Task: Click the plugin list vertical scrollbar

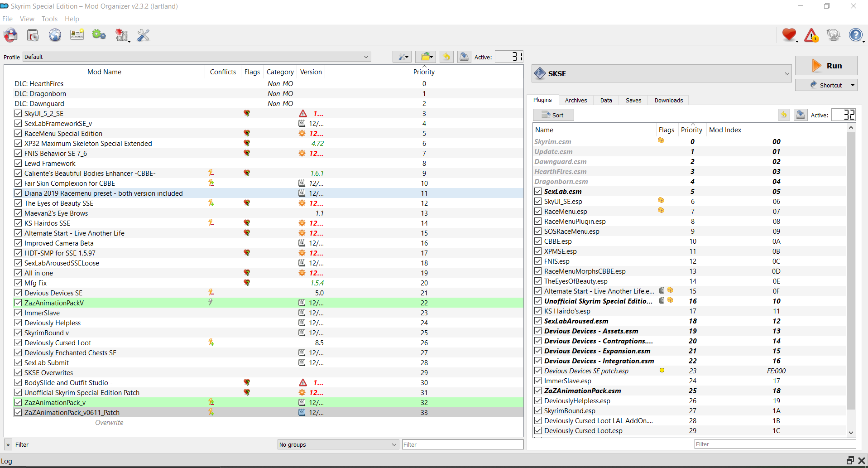Action: coord(851,272)
